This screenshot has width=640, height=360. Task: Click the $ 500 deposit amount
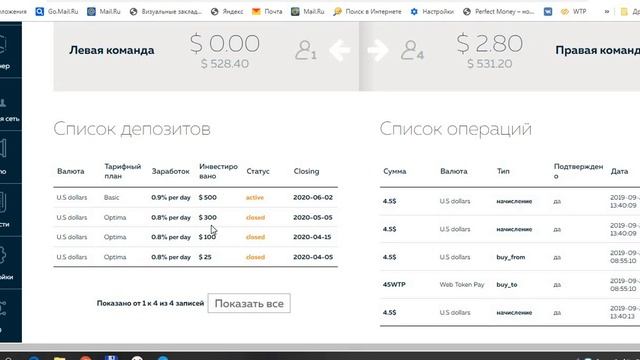(208, 198)
